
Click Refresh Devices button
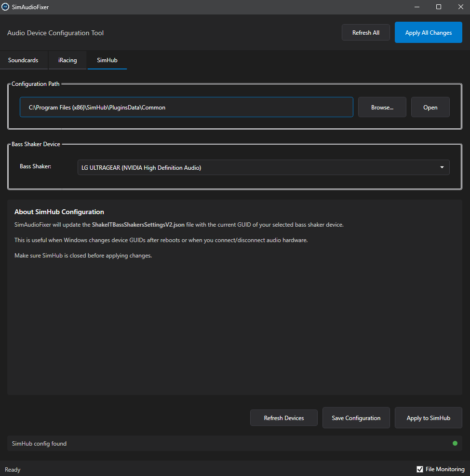pyautogui.click(x=284, y=418)
